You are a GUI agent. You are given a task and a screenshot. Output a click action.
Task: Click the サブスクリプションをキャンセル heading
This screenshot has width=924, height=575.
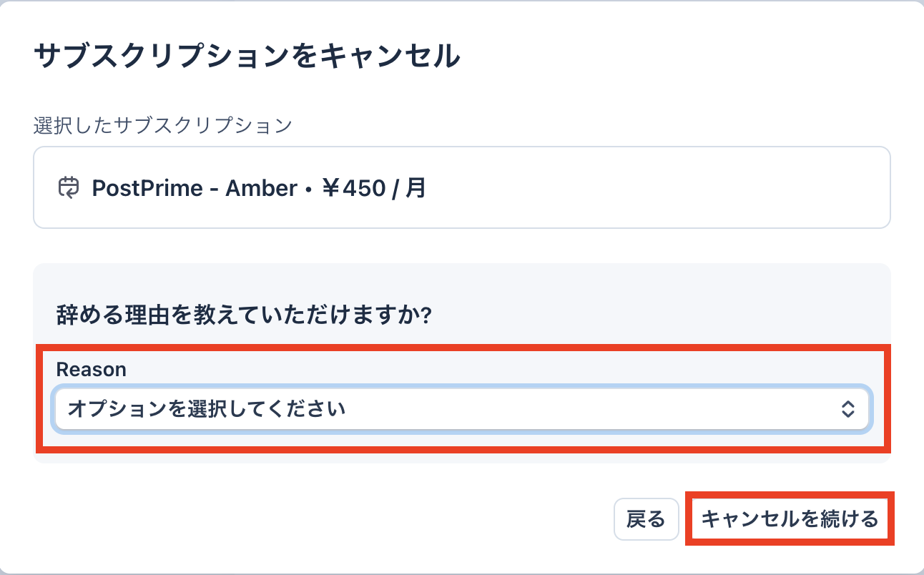click(x=246, y=56)
